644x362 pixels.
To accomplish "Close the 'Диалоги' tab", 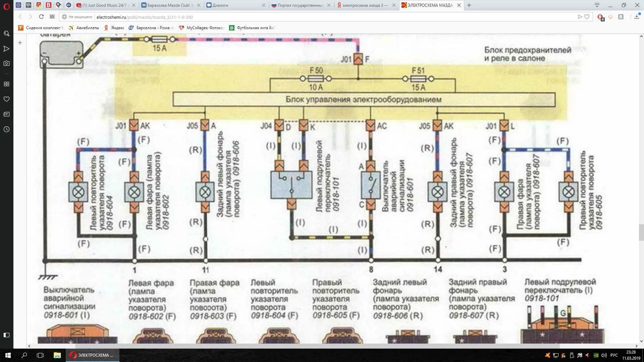I will [x=264, y=5].
